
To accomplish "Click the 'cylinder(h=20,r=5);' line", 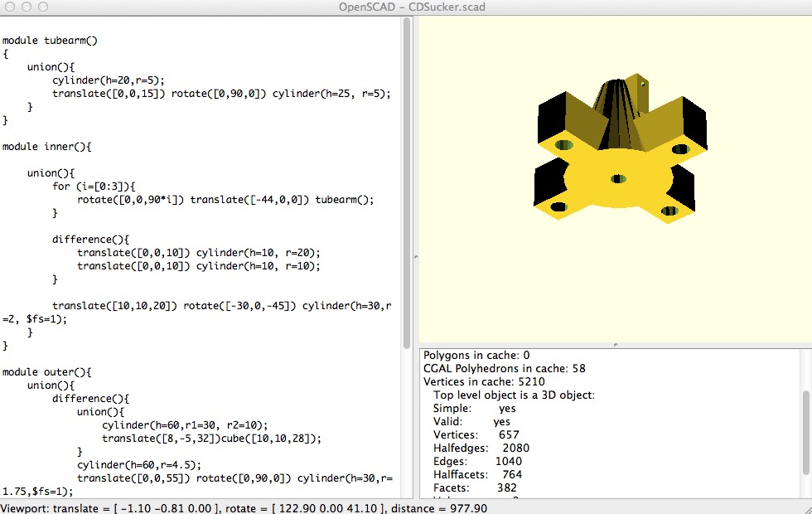I will coord(109,80).
